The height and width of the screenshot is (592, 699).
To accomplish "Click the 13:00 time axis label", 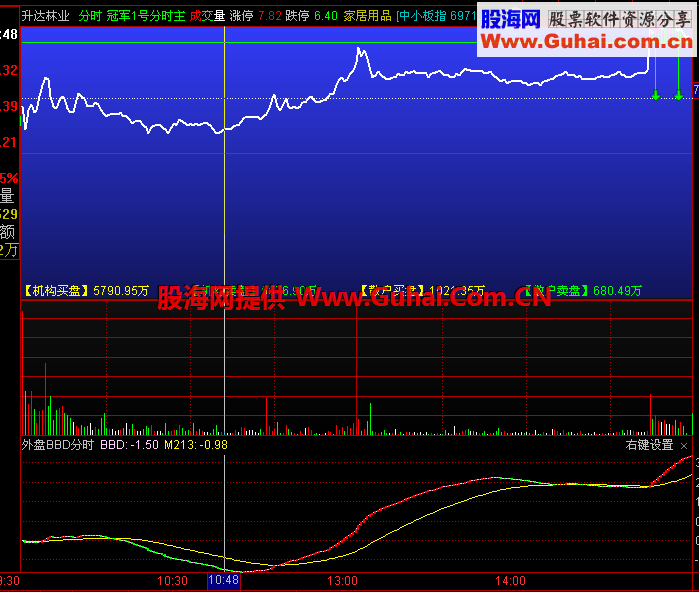I will tap(342, 581).
